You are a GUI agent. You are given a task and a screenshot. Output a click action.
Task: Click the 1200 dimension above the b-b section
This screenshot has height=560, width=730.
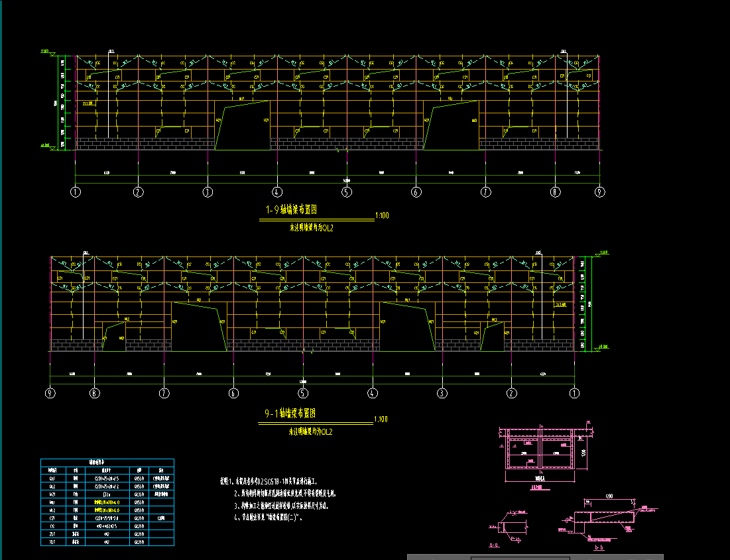coord(609,496)
